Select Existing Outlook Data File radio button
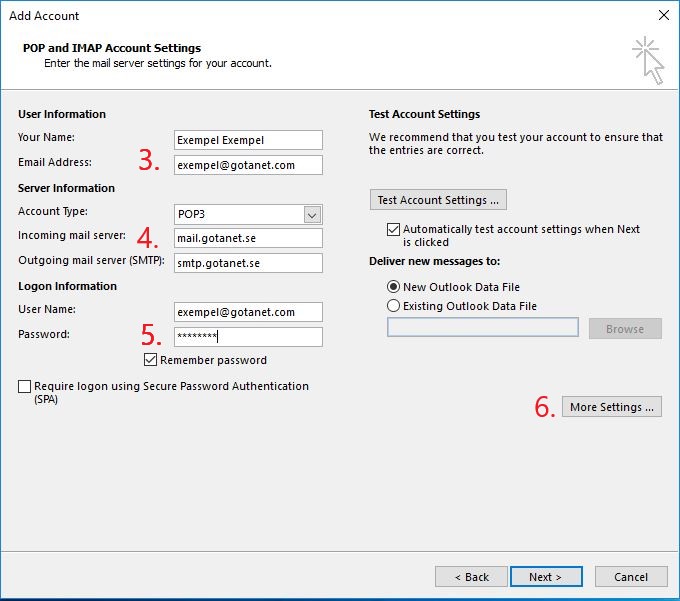The image size is (680, 601). click(393, 306)
